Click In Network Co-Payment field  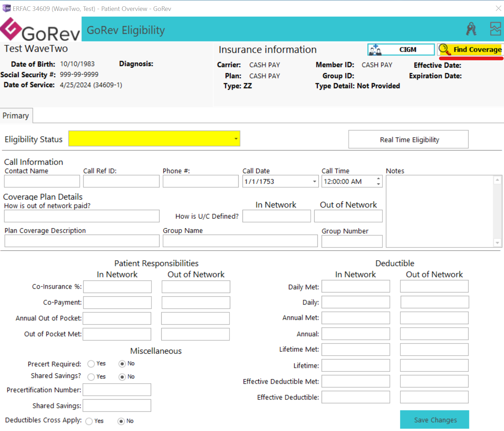(x=117, y=303)
